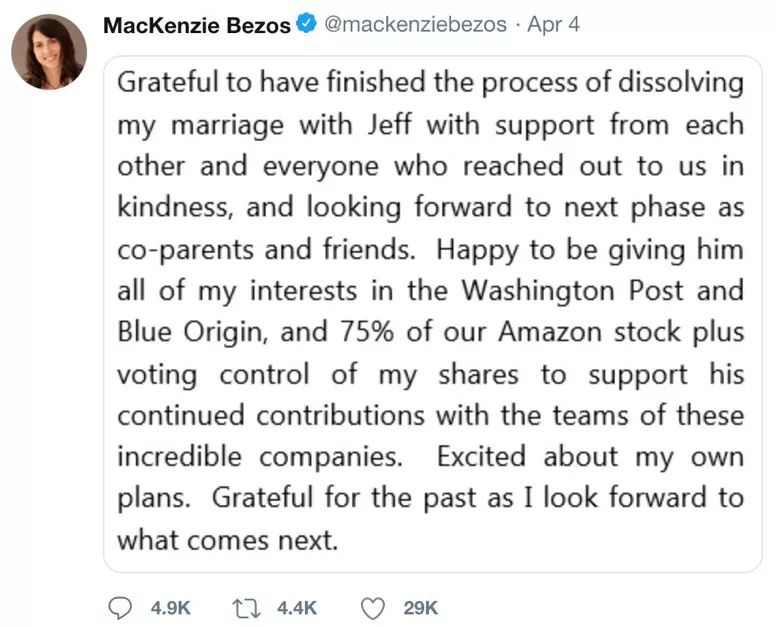Click "co-parents" in the statement text

coord(184,251)
